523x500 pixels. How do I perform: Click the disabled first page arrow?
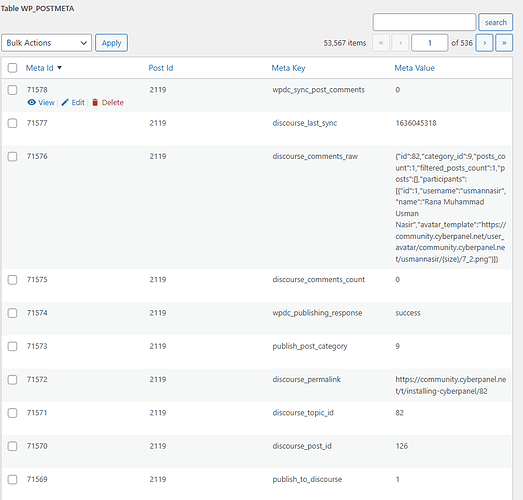[381, 43]
